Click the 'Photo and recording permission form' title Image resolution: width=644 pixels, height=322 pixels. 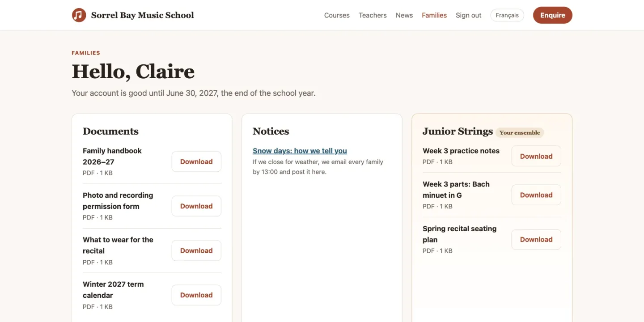118,201
